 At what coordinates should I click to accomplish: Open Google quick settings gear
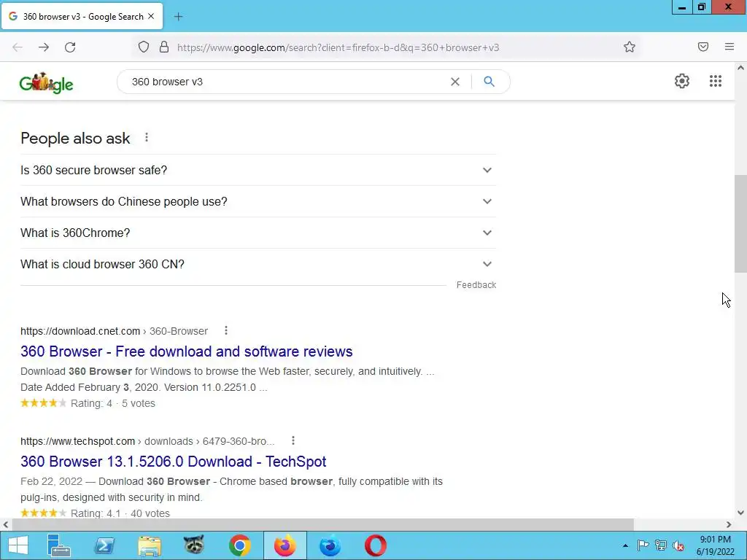pos(682,81)
